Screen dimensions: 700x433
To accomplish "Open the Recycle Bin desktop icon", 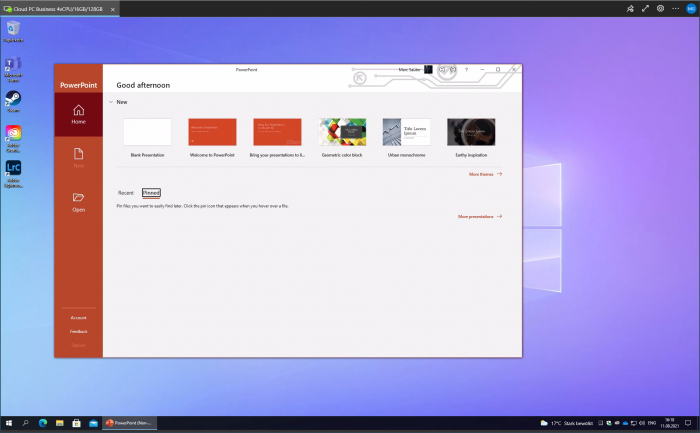I will click(13, 31).
